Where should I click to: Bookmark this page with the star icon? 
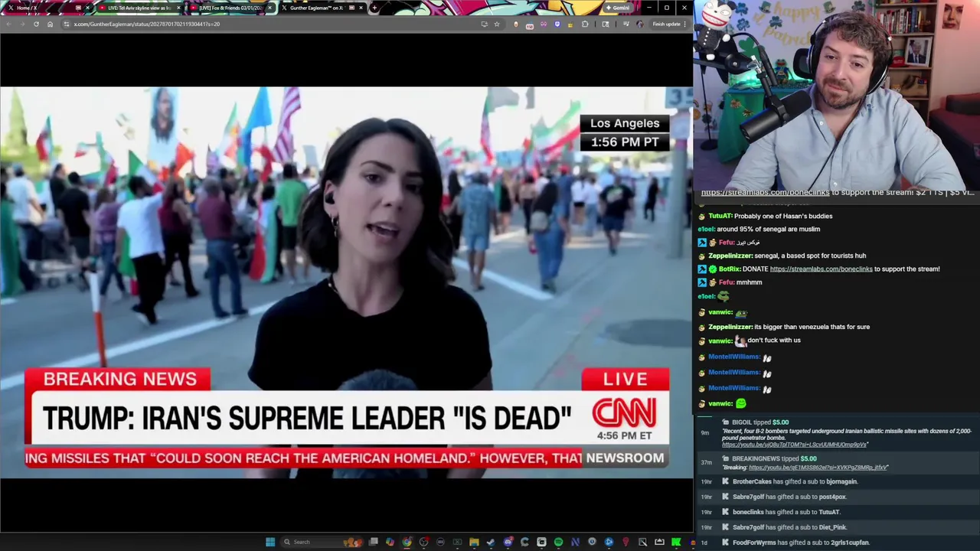[x=497, y=24]
